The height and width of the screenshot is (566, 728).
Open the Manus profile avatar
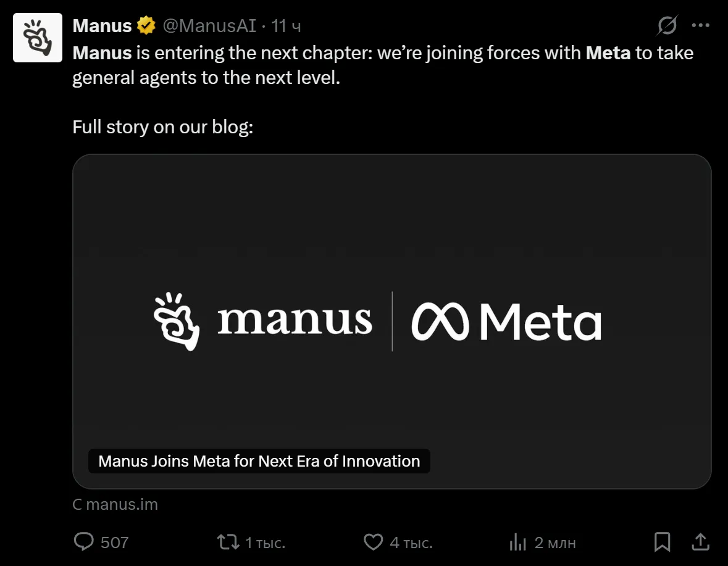pos(38,37)
